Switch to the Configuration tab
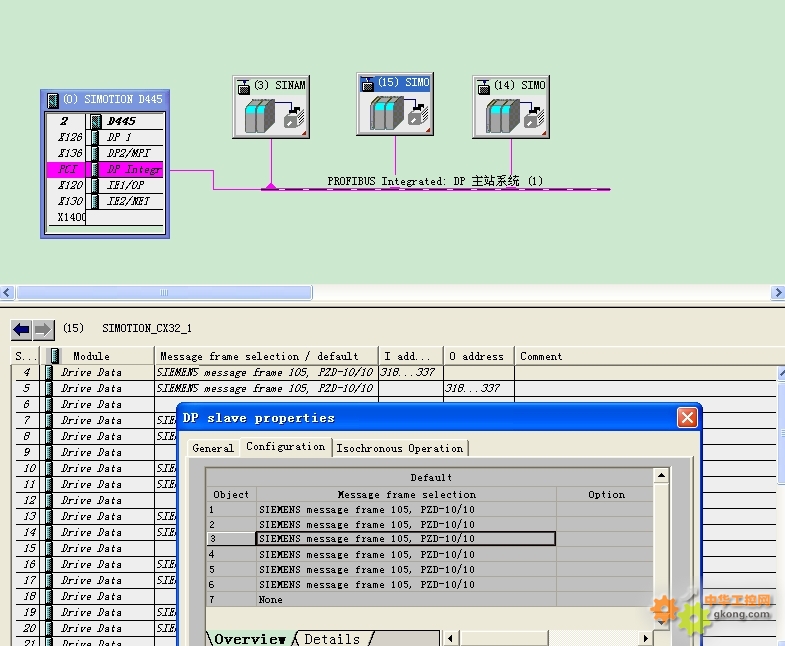This screenshot has height=646, width=785. click(x=285, y=447)
